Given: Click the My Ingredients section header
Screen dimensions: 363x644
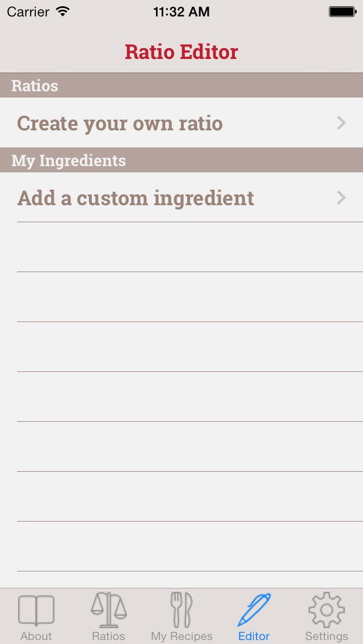Looking at the screenshot, I should (x=69, y=160).
